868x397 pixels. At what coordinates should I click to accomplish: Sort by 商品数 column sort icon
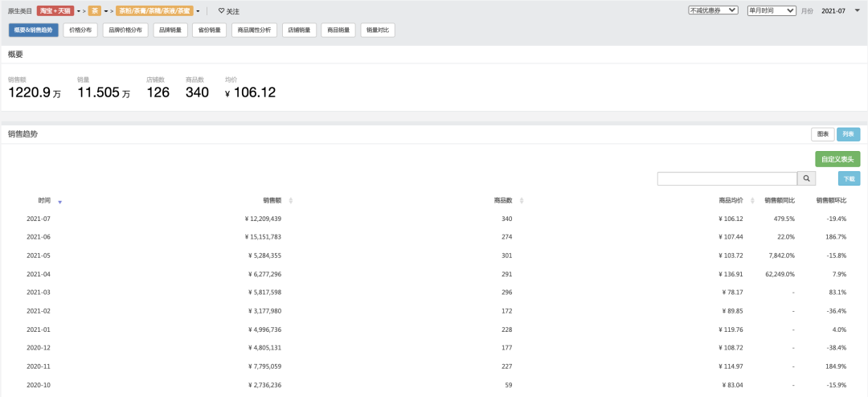pyautogui.click(x=521, y=200)
